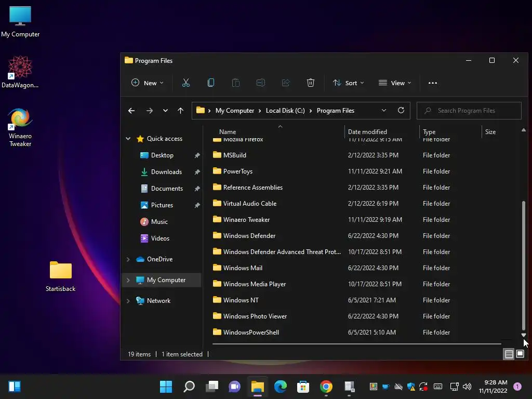Collapse the Quick access tree node
This screenshot has height=399, width=532.
(x=128, y=138)
